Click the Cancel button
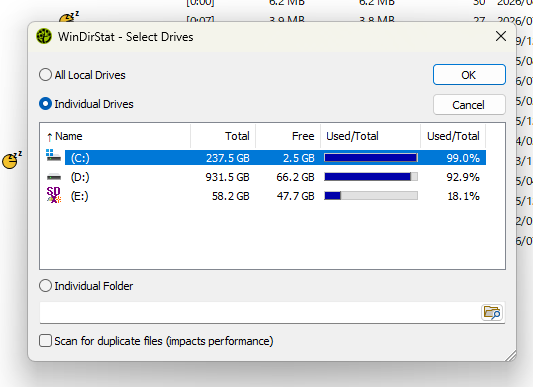 469,105
